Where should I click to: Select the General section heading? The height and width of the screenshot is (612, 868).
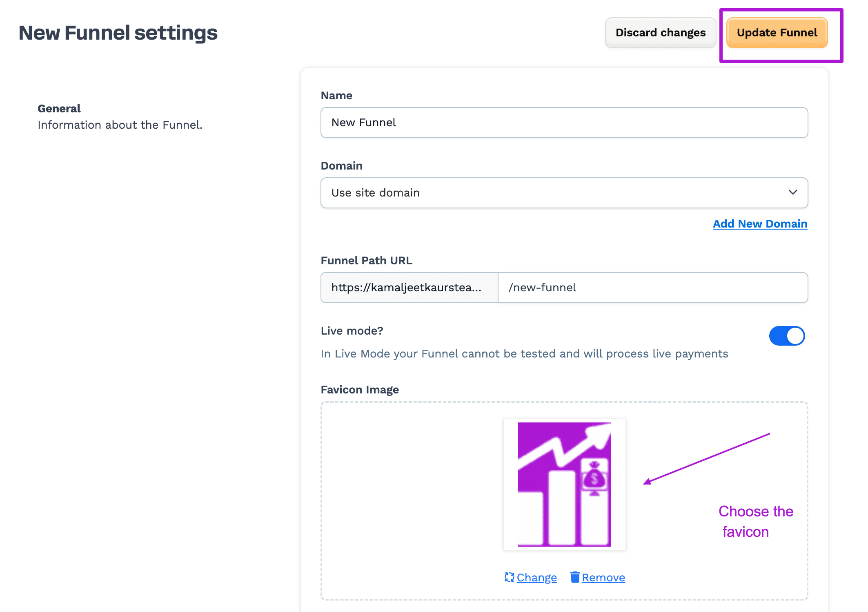[x=59, y=109]
